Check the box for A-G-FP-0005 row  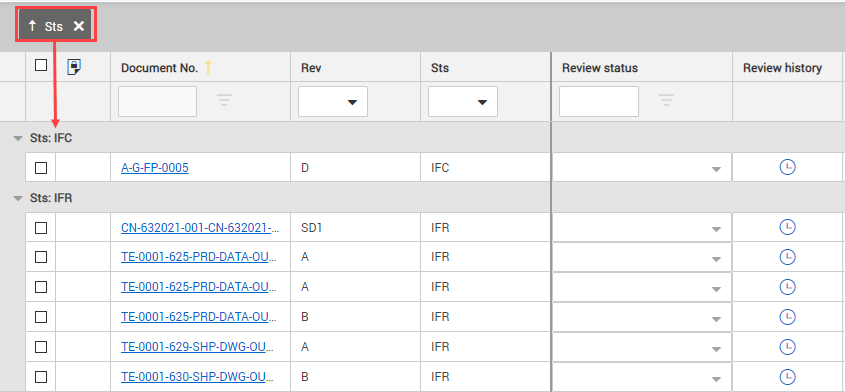[41, 168]
